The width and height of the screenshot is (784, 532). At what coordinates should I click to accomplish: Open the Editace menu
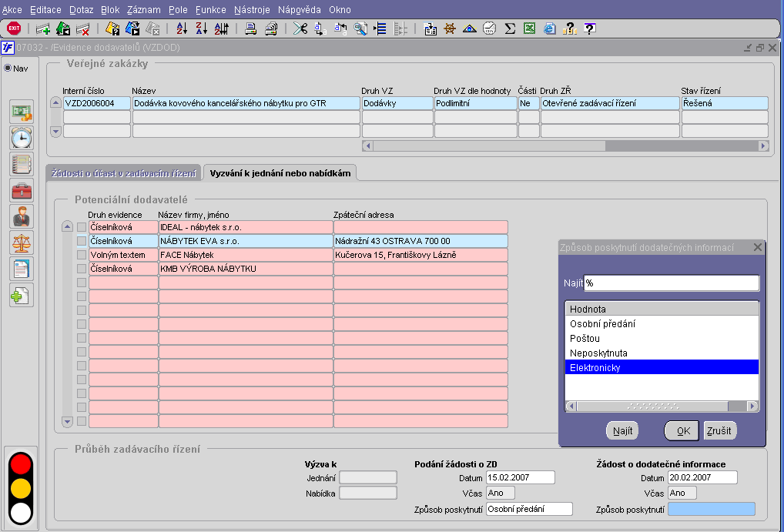45,9
